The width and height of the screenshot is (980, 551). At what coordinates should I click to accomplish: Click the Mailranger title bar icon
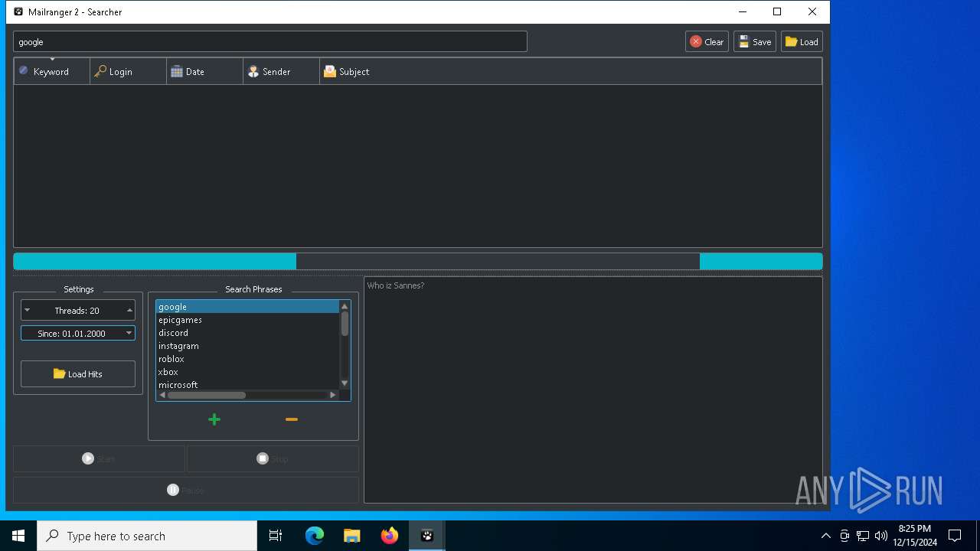[x=18, y=11]
